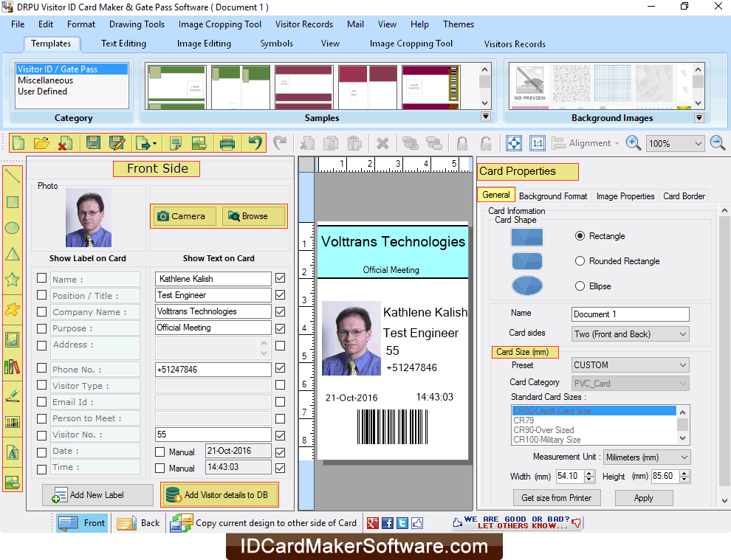Click the Undo arrow icon

tap(255, 143)
